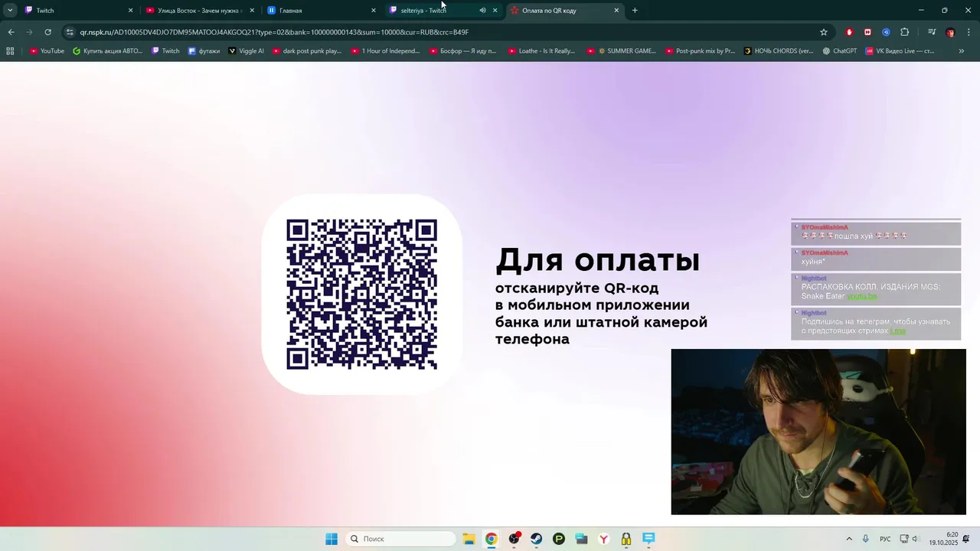Open the dark post punk playlist bookmark
The width and height of the screenshot is (980, 551).
pos(307,51)
